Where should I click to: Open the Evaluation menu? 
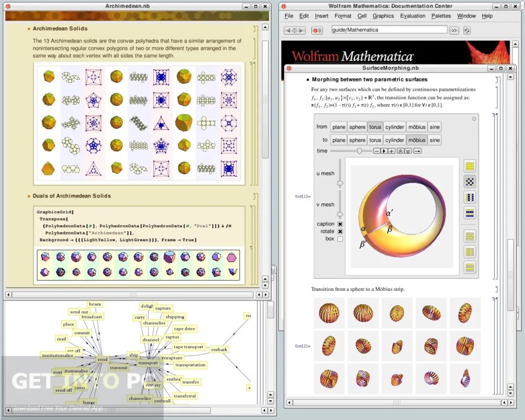(413, 16)
